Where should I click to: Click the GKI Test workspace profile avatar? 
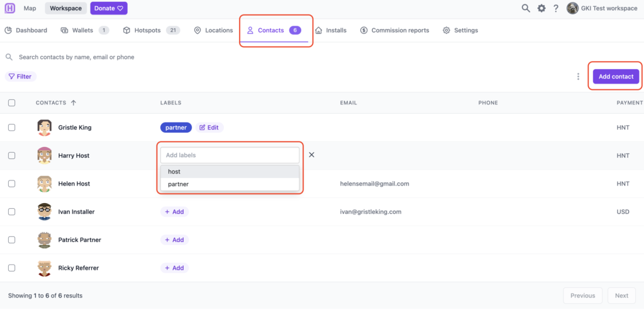click(572, 8)
